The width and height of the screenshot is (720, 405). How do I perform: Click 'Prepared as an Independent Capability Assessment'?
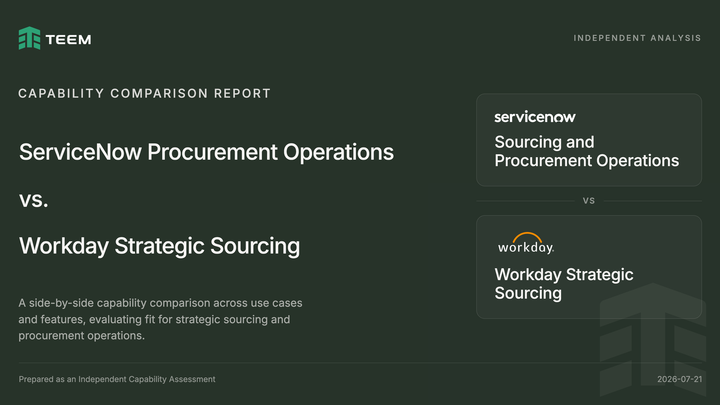[117, 379]
